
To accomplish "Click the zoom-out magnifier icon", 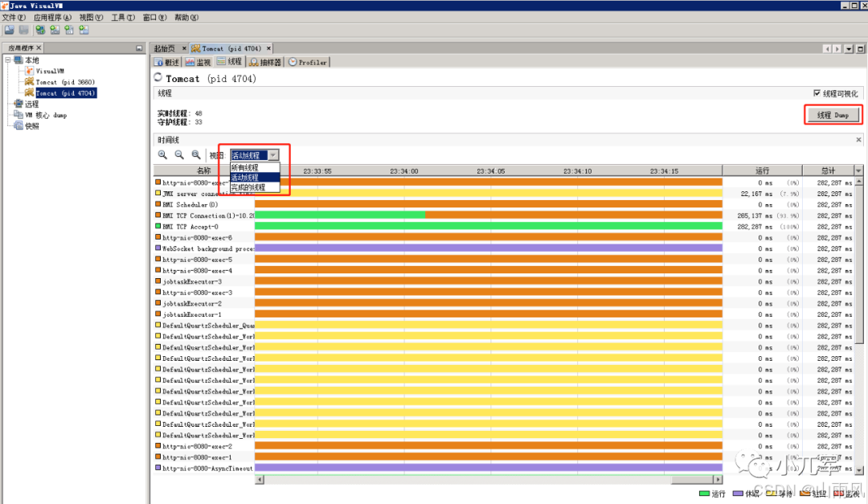I will tap(180, 154).
